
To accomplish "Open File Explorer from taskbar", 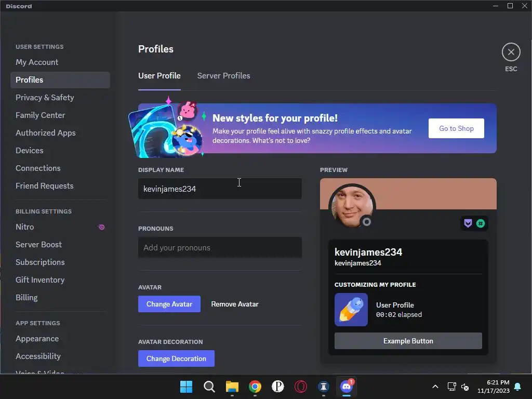I will click(x=232, y=387).
